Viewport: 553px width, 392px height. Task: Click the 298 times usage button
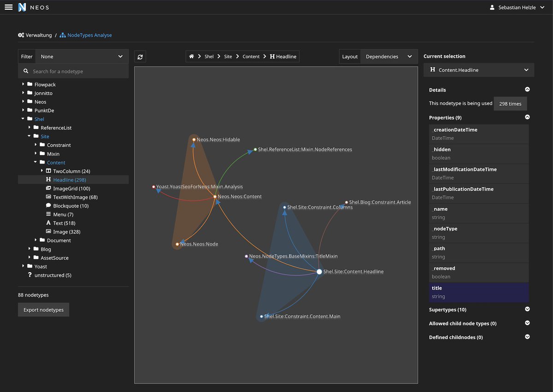click(510, 104)
